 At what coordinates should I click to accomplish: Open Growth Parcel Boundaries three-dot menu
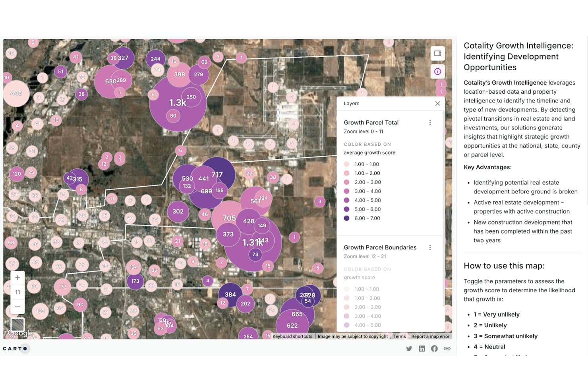click(430, 247)
